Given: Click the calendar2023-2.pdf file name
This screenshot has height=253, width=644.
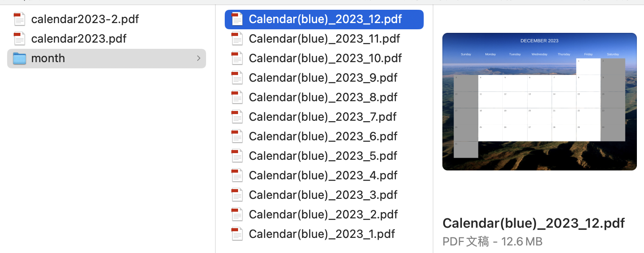Looking at the screenshot, I should tap(85, 19).
